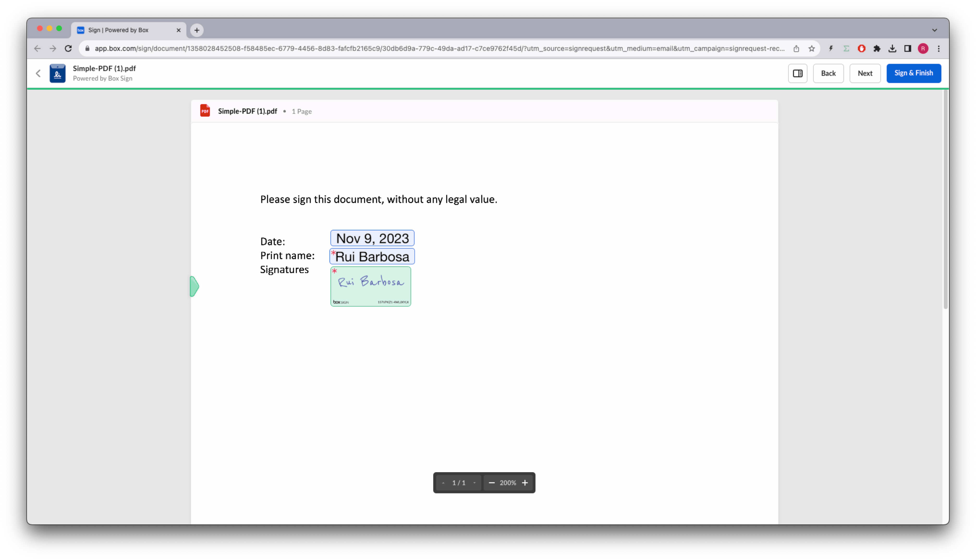Open the Chrome three-dot menu
The image size is (976, 560).
938,48
